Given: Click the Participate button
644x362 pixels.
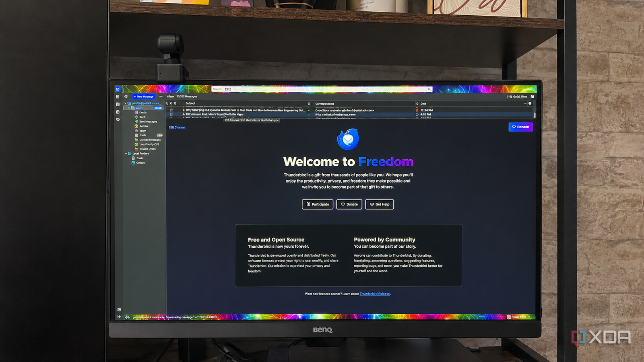Looking at the screenshot, I should (x=318, y=204).
